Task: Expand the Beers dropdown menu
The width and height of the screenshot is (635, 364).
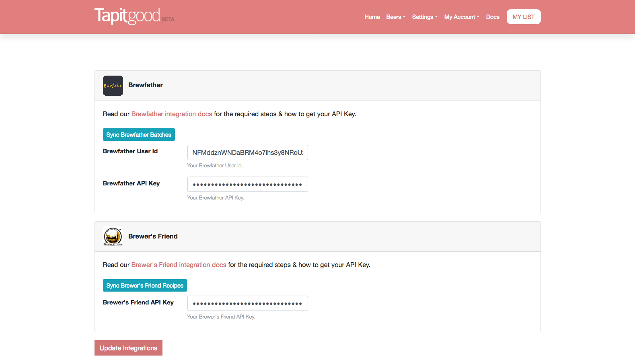Action: pyautogui.click(x=396, y=17)
